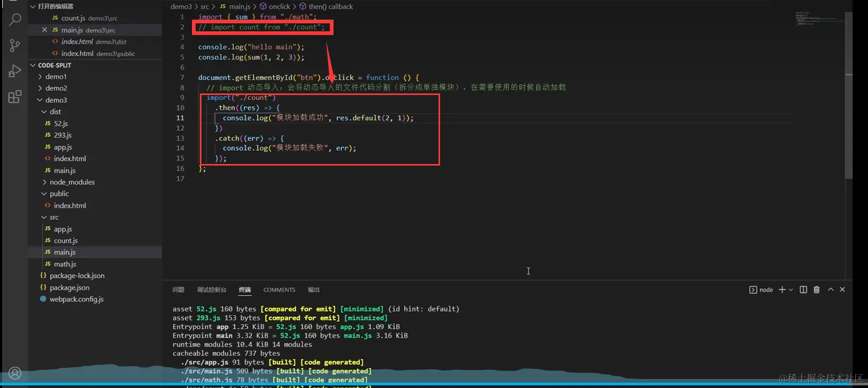Collapse the demo3 folder

pyautogui.click(x=40, y=100)
